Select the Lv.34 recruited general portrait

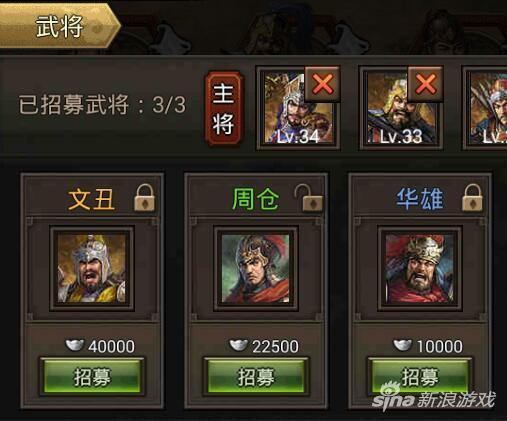[298, 109]
